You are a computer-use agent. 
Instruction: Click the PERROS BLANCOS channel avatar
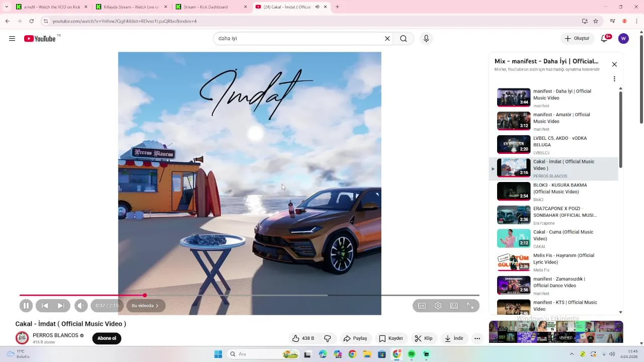(x=22, y=338)
